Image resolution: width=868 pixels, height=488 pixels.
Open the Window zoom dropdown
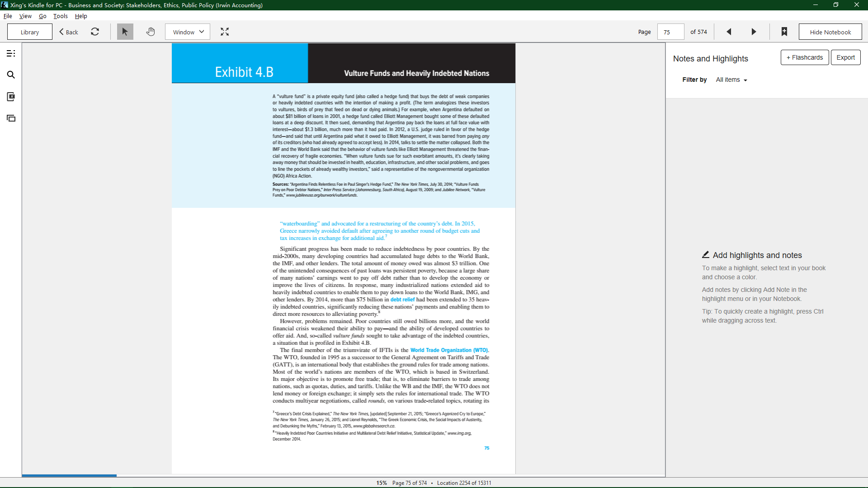[188, 32]
